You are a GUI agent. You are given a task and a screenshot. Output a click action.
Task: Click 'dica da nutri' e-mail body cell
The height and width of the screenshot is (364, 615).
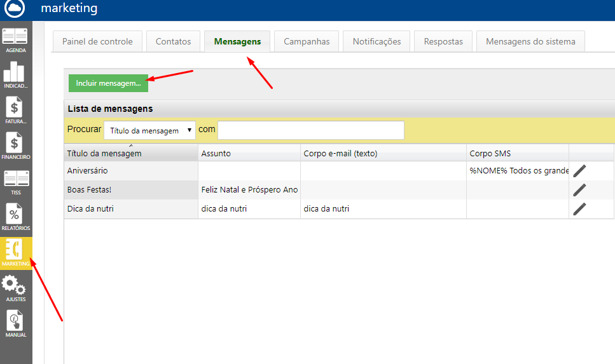tap(384, 208)
